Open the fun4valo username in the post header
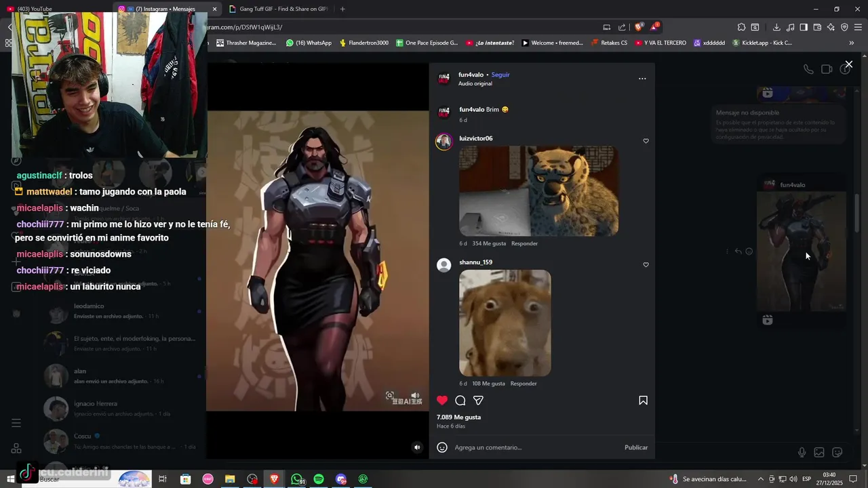 (x=471, y=75)
